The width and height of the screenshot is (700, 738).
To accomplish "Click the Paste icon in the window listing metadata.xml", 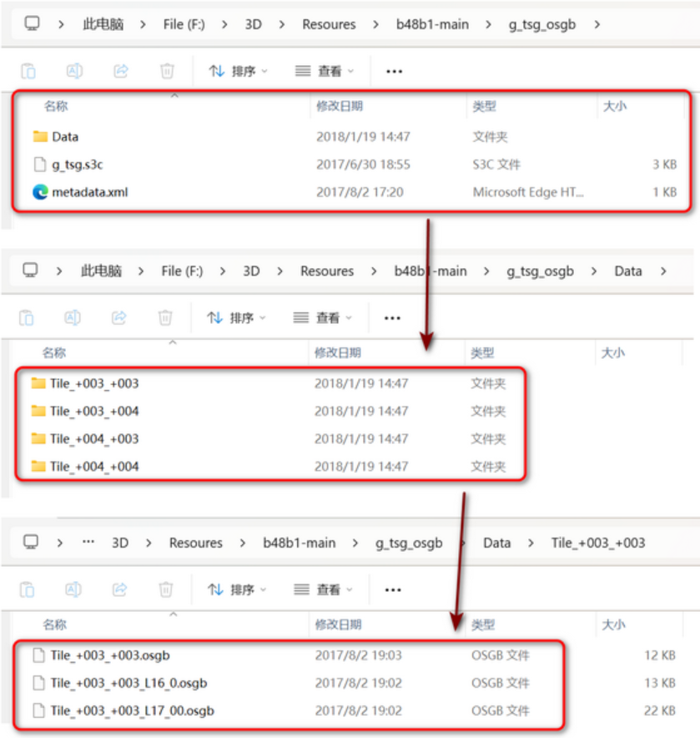I will pos(28,71).
